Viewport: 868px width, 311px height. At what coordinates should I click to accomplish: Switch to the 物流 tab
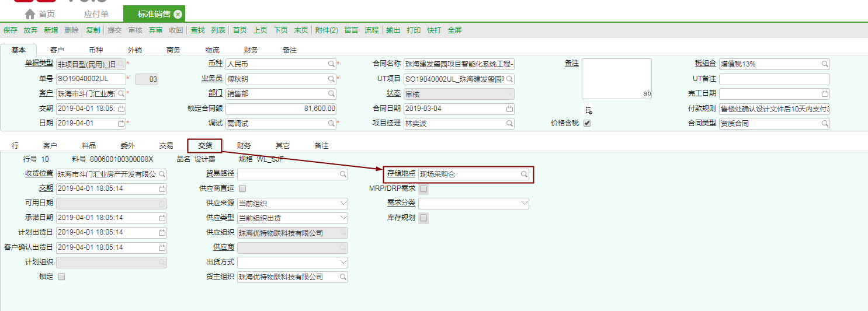pos(212,50)
